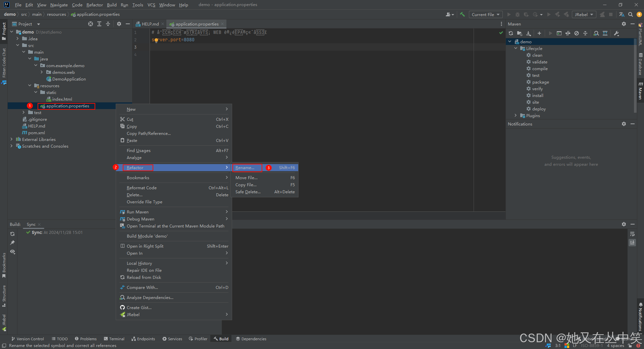The image size is (644, 349).
Task: Open the Version Control tool window
Action: 28,339
